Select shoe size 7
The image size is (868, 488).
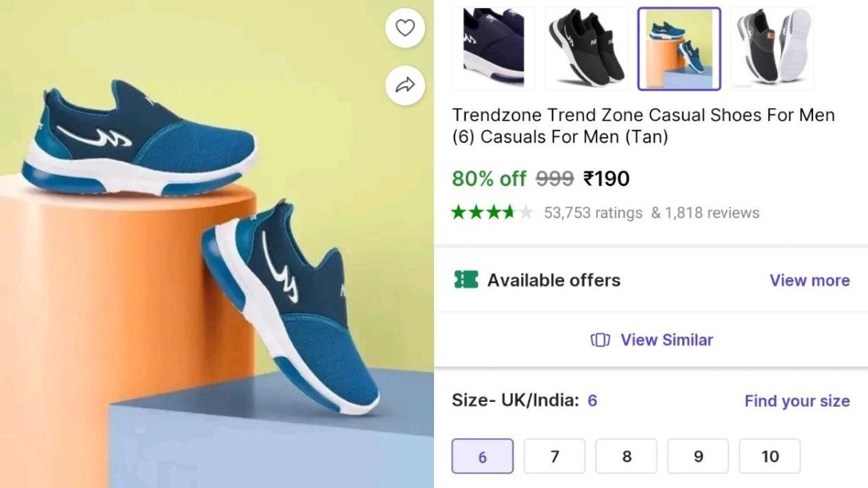[x=554, y=456]
